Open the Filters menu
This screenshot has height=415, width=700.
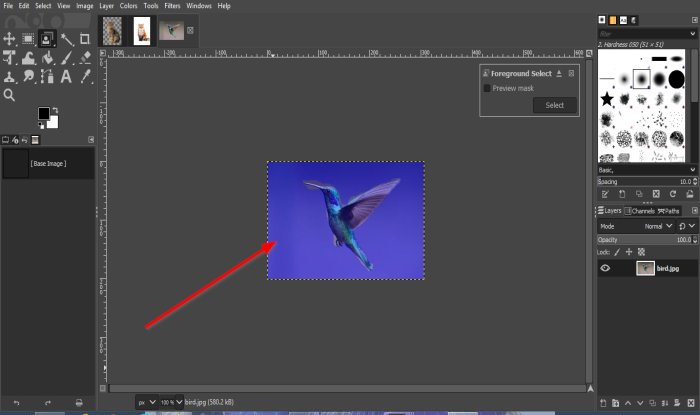pyautogui.click(x=172, y=6)
